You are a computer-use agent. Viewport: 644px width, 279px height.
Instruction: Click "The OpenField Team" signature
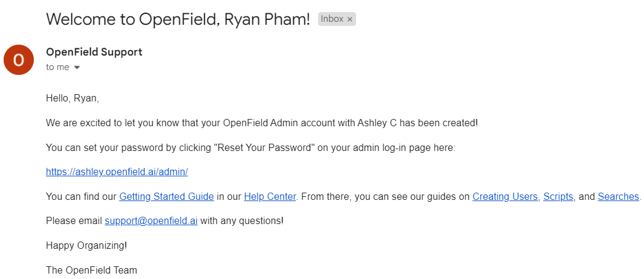pyautogui.click(x=91, y=270)
